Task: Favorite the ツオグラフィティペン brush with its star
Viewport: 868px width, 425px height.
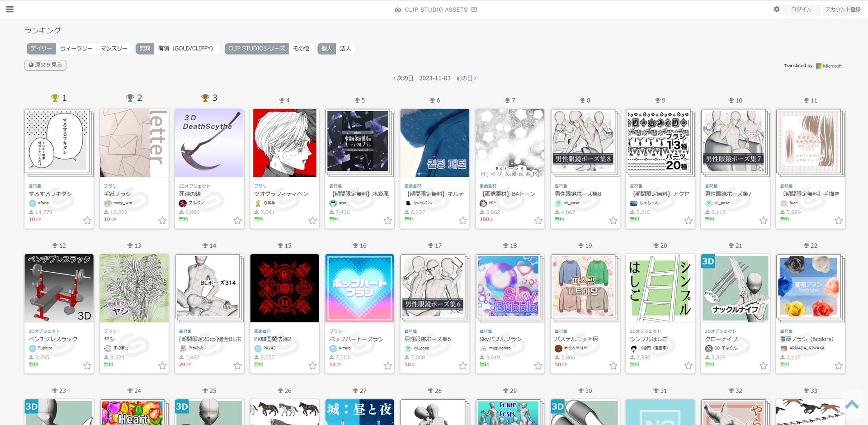Action: 312,221
